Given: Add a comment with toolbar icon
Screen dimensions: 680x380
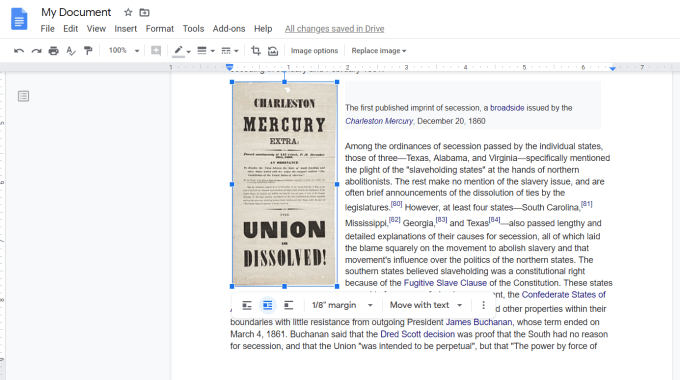Looking at the screenshot, I should [x=156, y=51].
